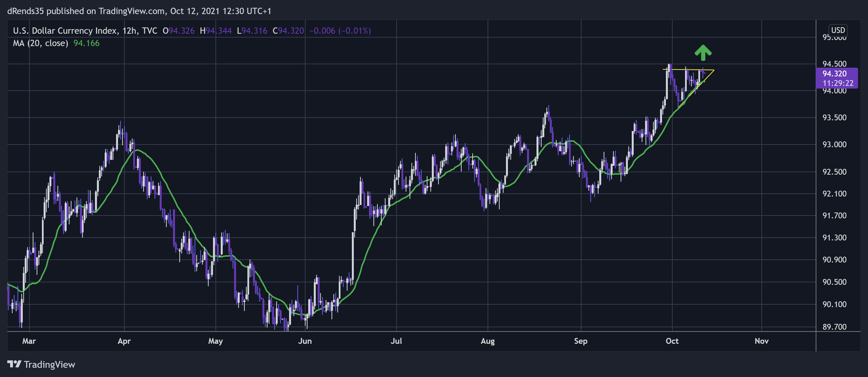Click the green MA value 94.166

[87, 43]
